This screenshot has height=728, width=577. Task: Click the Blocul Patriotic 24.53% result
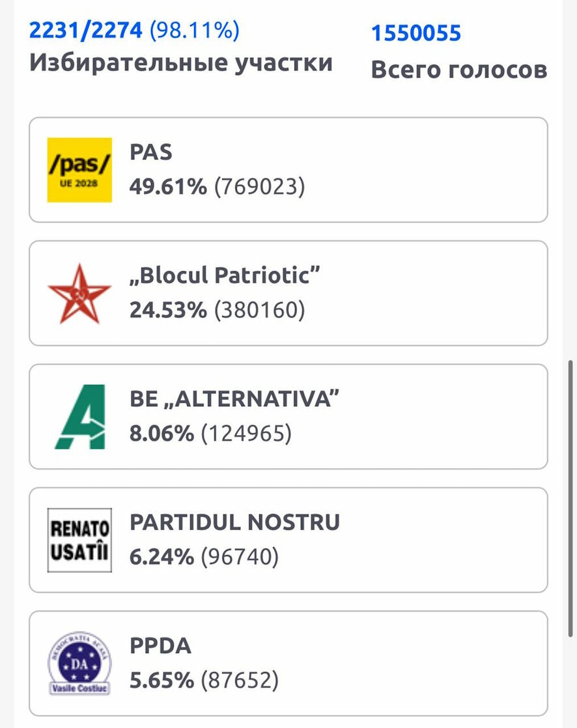pos(218,310)
